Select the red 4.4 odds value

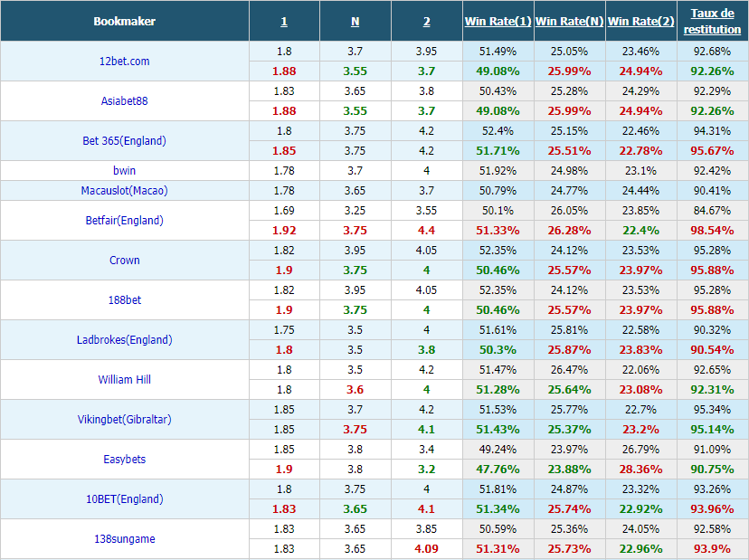click(x=427, y=231)
